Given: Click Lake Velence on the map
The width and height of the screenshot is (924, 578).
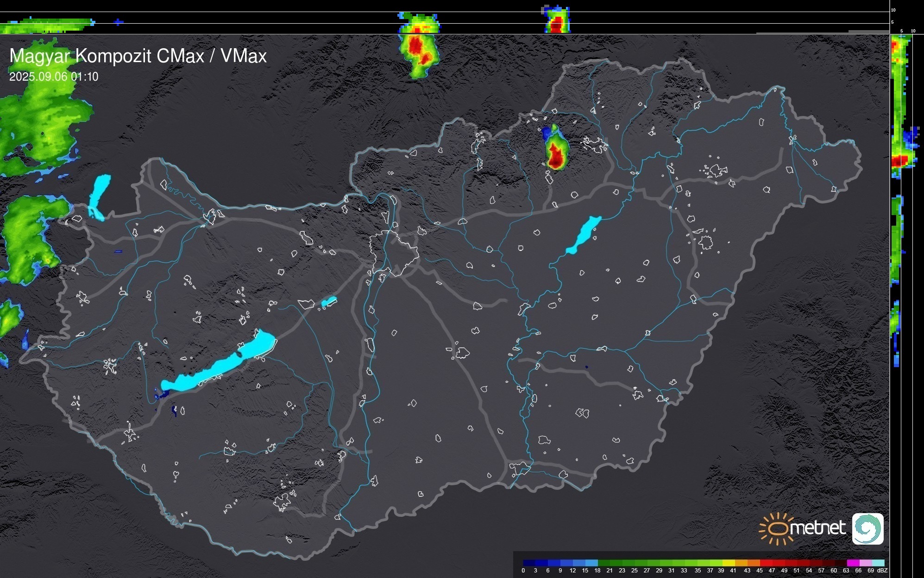Looking at the screenshot, I should (329, 302).
